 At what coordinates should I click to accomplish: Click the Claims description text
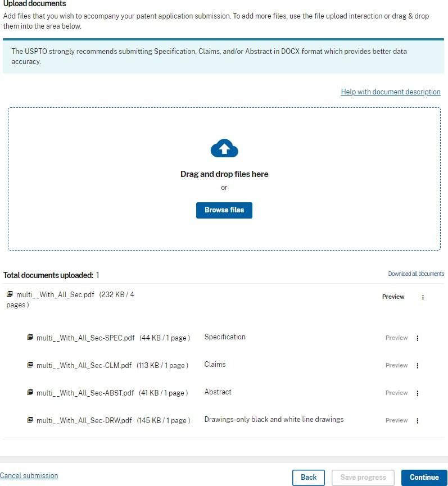215,365
